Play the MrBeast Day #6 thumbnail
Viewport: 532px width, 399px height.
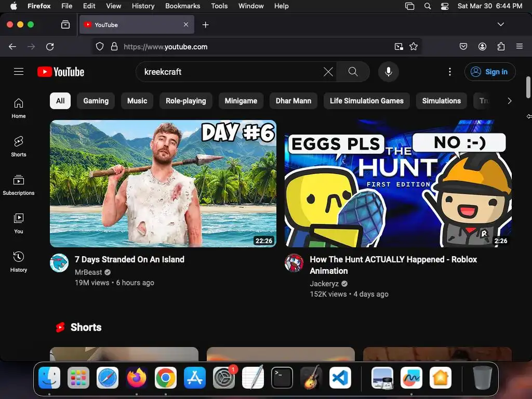coord(163,183)
